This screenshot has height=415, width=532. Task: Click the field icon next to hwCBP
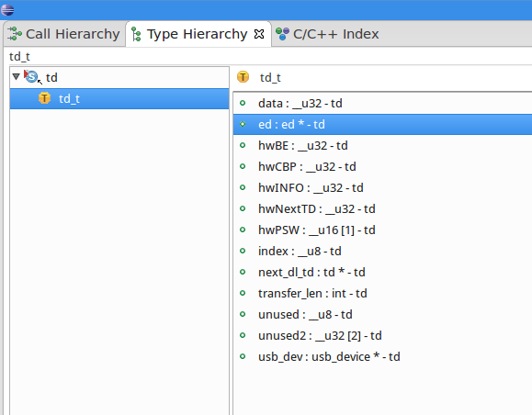point(243,166)
